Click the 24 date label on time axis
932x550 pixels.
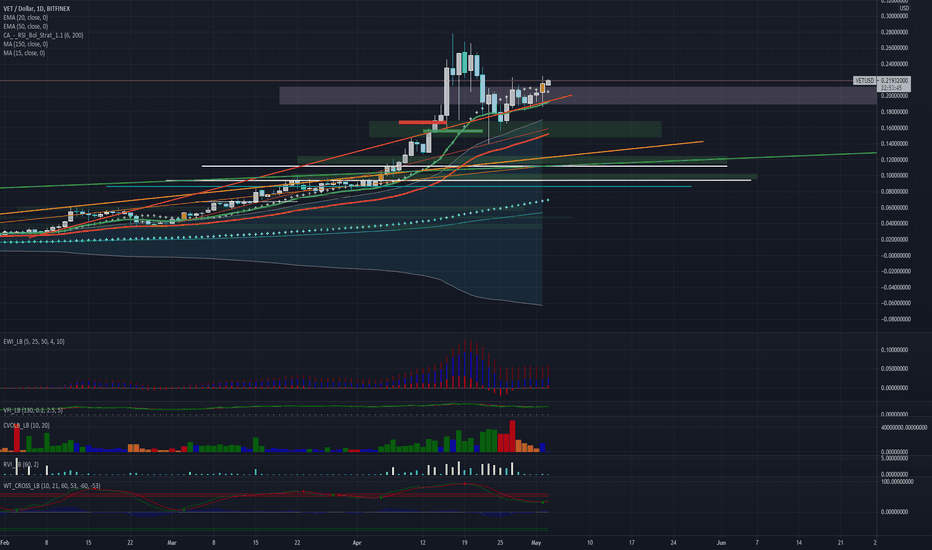pos(673,542)
